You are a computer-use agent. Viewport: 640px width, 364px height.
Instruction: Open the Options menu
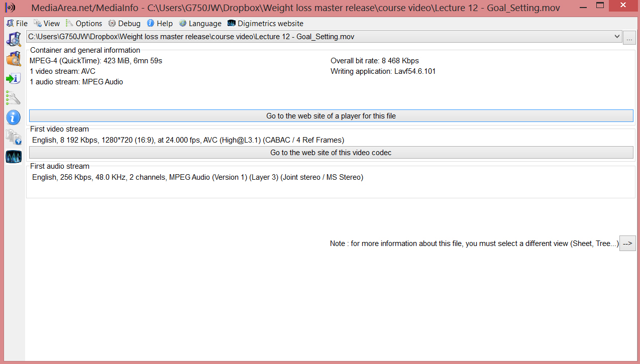[x=84, y=24]
